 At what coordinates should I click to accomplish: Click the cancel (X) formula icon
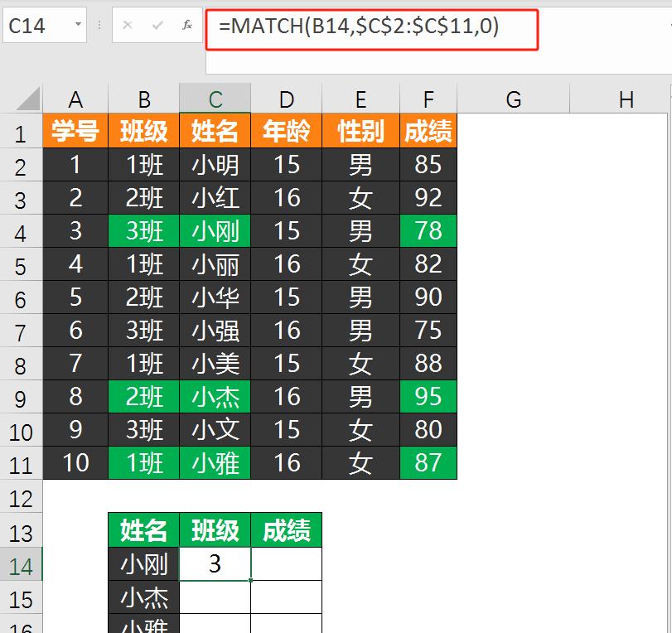[x=128, y=26]
